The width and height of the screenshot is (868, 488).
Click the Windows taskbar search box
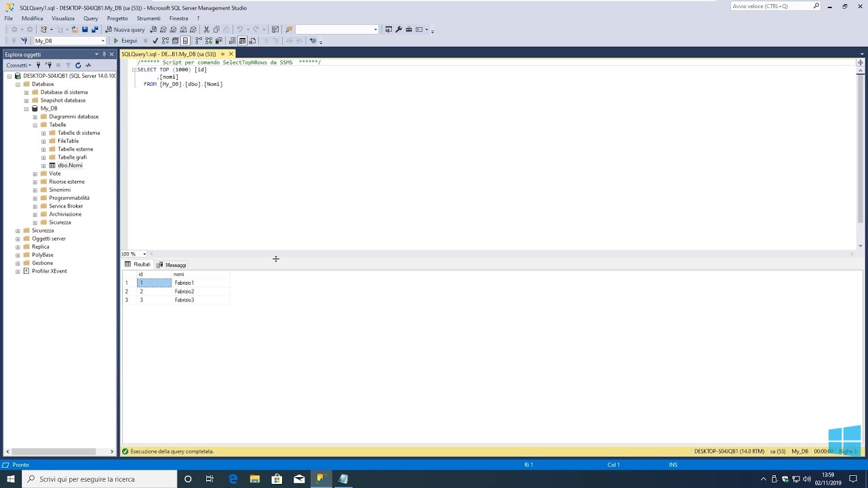(99, 479)
